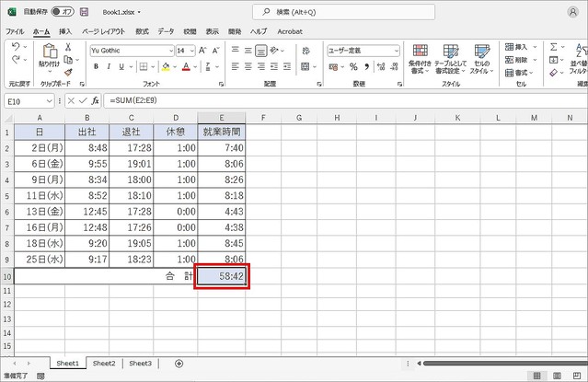Open the font size dropdown

click(193, 50)
